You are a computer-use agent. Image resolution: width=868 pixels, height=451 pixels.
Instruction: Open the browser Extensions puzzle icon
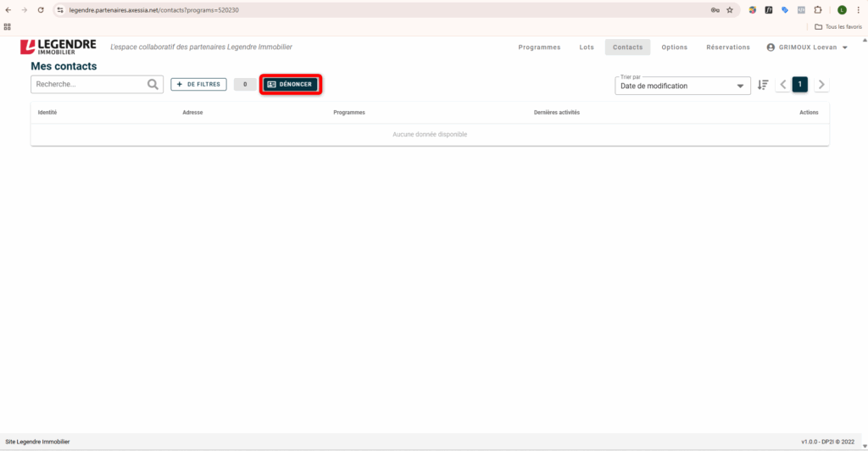818,9
